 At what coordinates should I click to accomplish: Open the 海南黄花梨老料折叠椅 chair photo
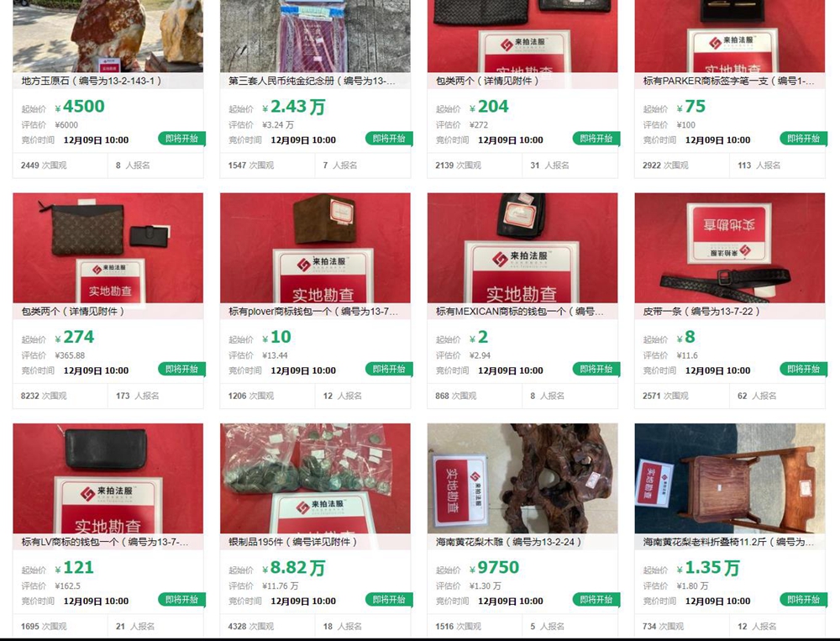coord(730,478)
